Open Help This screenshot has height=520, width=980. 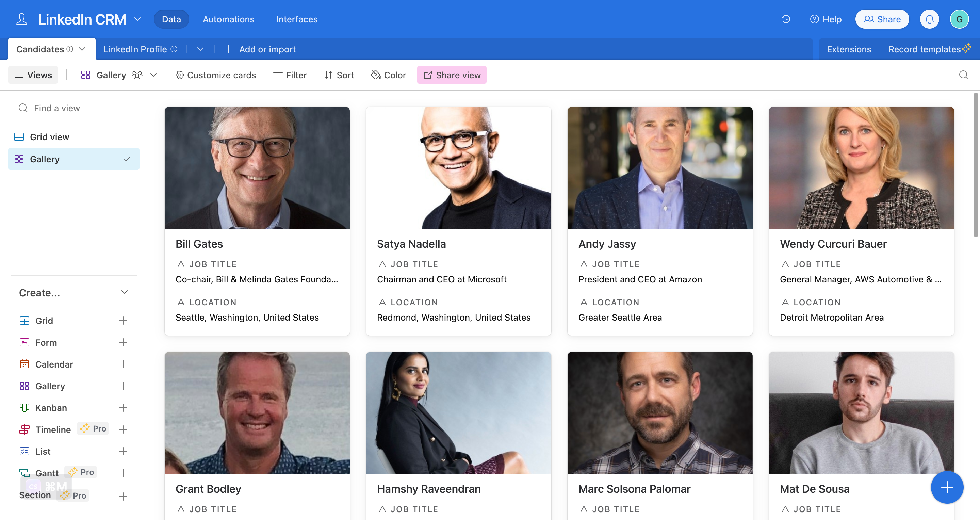(x=826, y=19)
